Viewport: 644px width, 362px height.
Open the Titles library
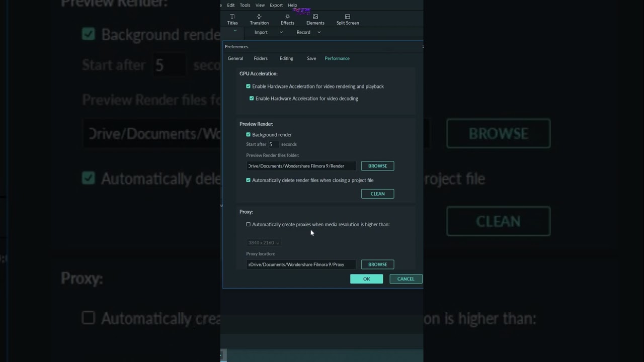(232, 20)
